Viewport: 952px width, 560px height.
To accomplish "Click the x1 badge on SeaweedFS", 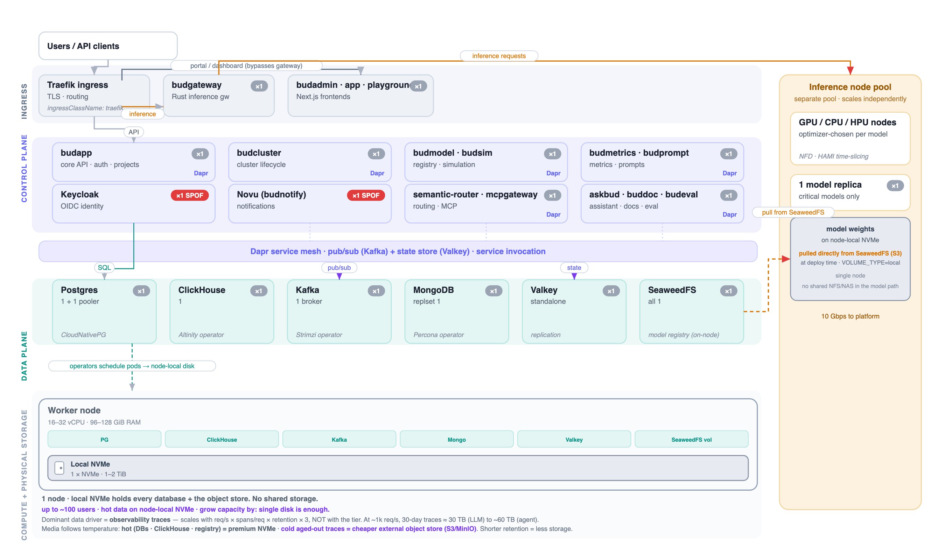I will click(x=729, y=291).
